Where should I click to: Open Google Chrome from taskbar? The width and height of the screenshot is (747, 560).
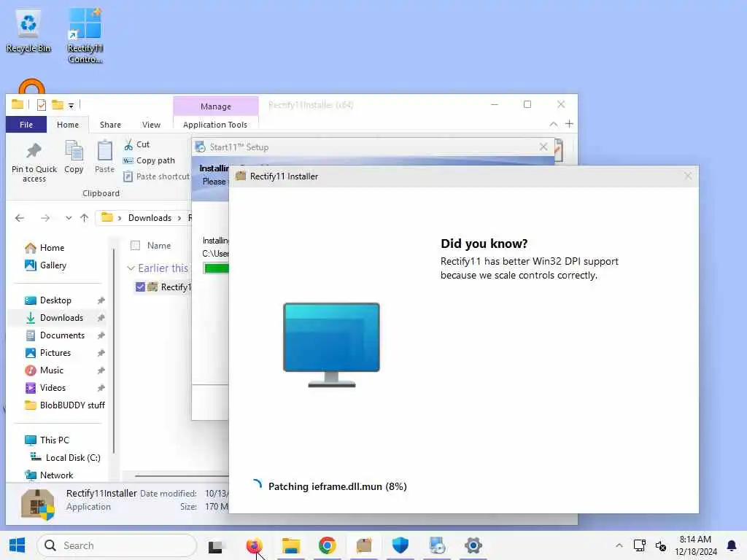click(328, 545)
